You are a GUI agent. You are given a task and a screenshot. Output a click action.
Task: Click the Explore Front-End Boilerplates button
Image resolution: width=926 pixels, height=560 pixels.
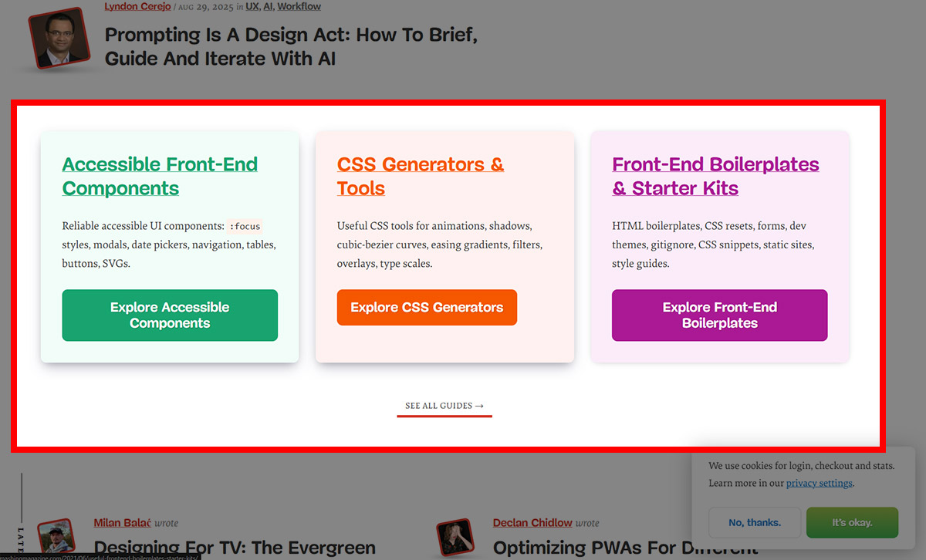click(x=720, y=315)
